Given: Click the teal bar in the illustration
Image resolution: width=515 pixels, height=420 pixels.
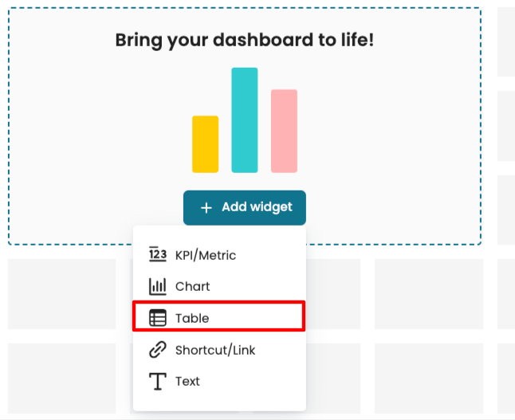Looking at the screenshot, I should click(x=245, y=120).
